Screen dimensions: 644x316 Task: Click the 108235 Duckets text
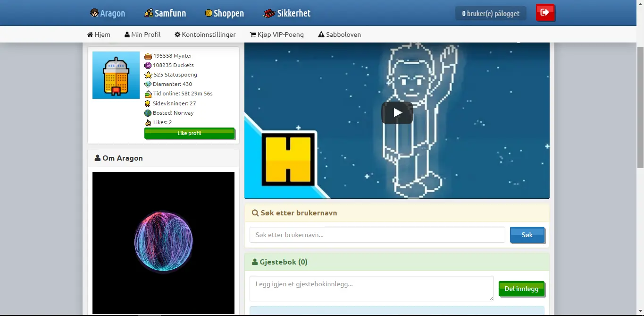[x=173, y=65]
